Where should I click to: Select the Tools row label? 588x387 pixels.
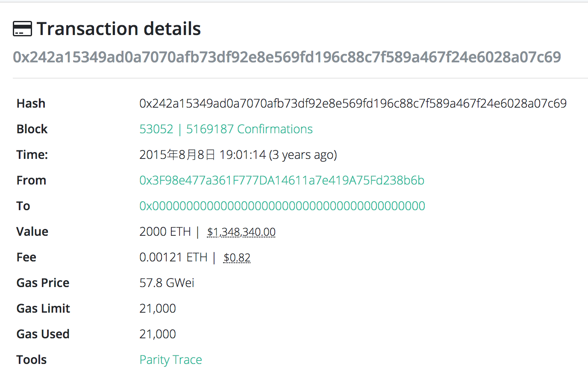pos(31,359)
